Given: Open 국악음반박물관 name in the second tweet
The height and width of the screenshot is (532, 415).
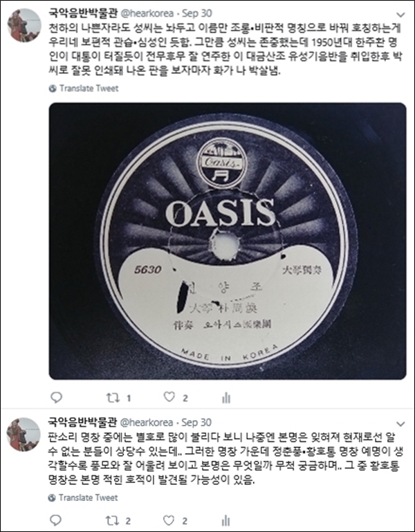Looking at the screenshot, I should [82, 422].
